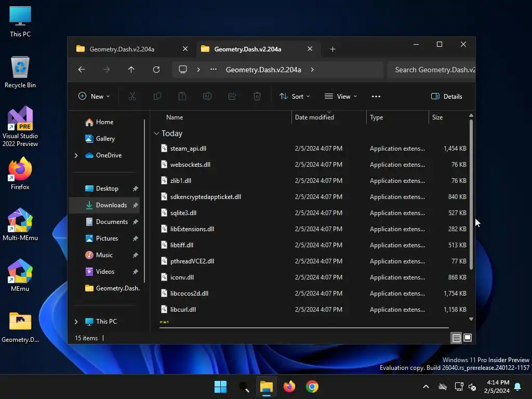Click the Copy icon in toolbar
The width and height of the screenshot is (532, 399).
click(x=157, y=96)
